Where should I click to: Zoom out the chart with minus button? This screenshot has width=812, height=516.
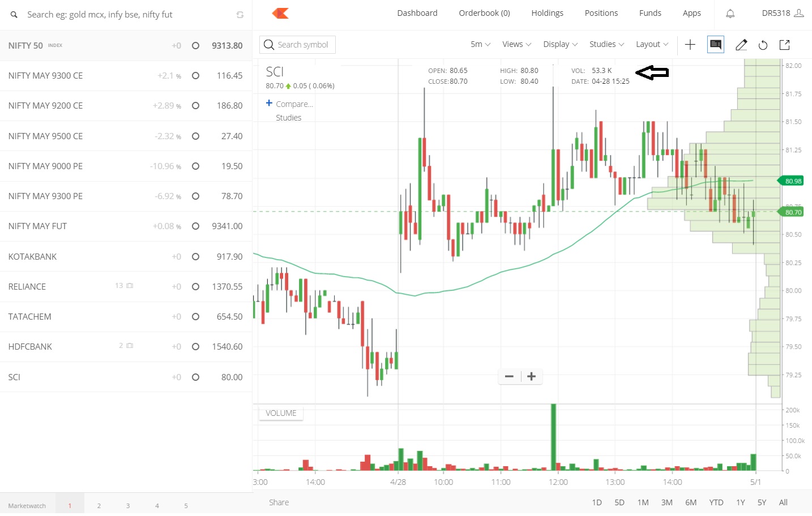tap(509, 377)
